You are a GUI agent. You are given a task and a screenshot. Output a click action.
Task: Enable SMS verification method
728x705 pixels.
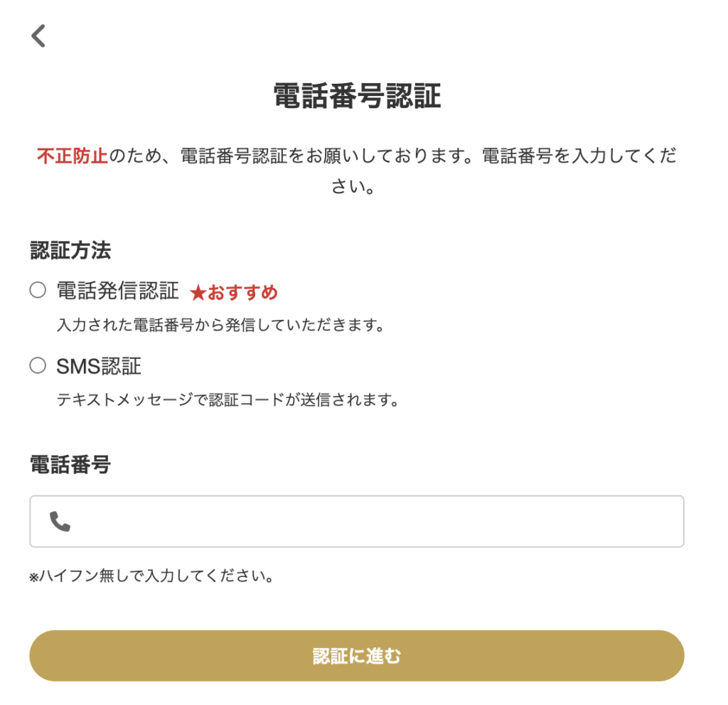pyautogui.click(x=38, y=366)
